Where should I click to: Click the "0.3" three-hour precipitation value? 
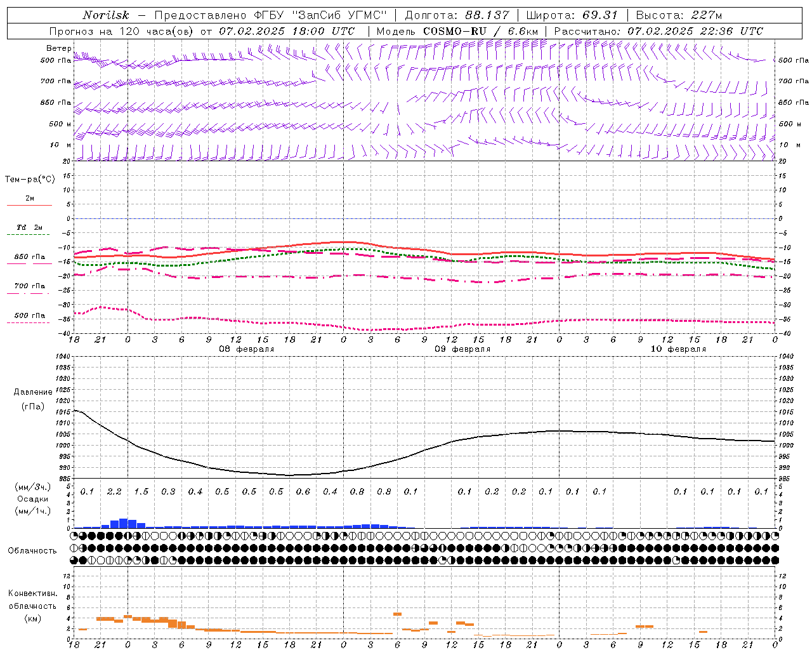click(x=168, y=491)
